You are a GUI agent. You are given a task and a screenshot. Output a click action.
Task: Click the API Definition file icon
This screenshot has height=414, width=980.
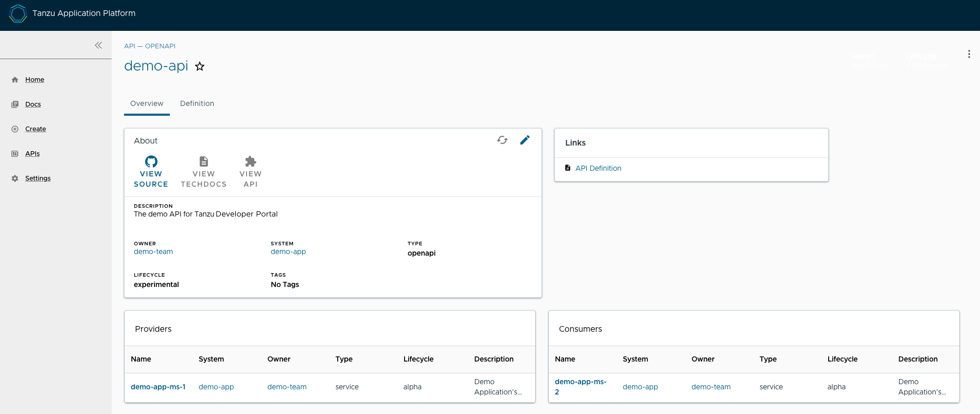568,168
